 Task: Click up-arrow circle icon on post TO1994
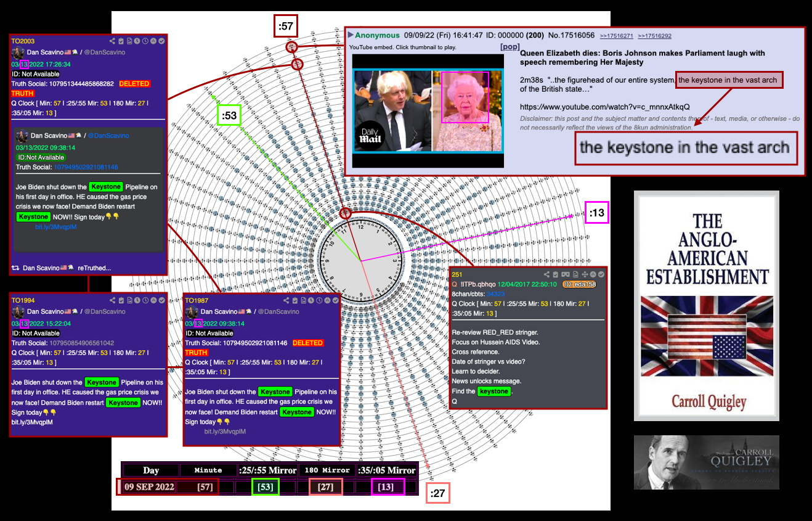click(153, 300)
